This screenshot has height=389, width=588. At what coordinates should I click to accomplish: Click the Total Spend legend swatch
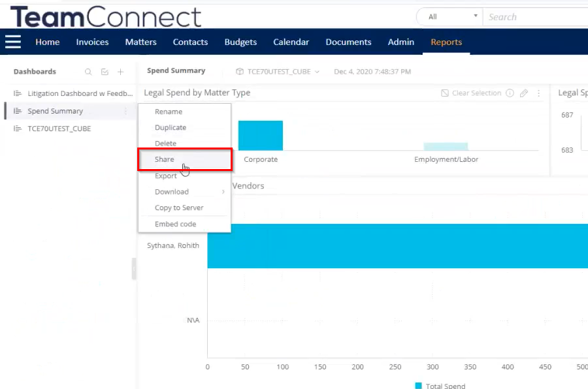419,386
